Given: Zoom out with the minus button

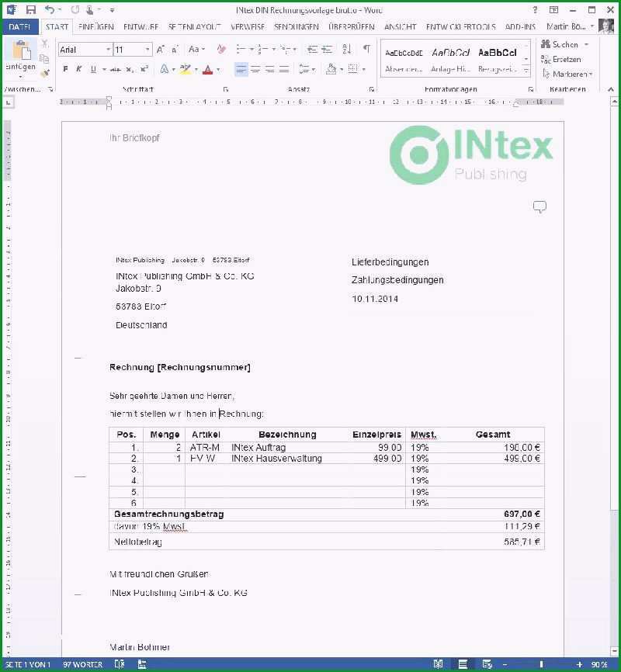Looking at the screenshot, I should (x=505, y=664).
